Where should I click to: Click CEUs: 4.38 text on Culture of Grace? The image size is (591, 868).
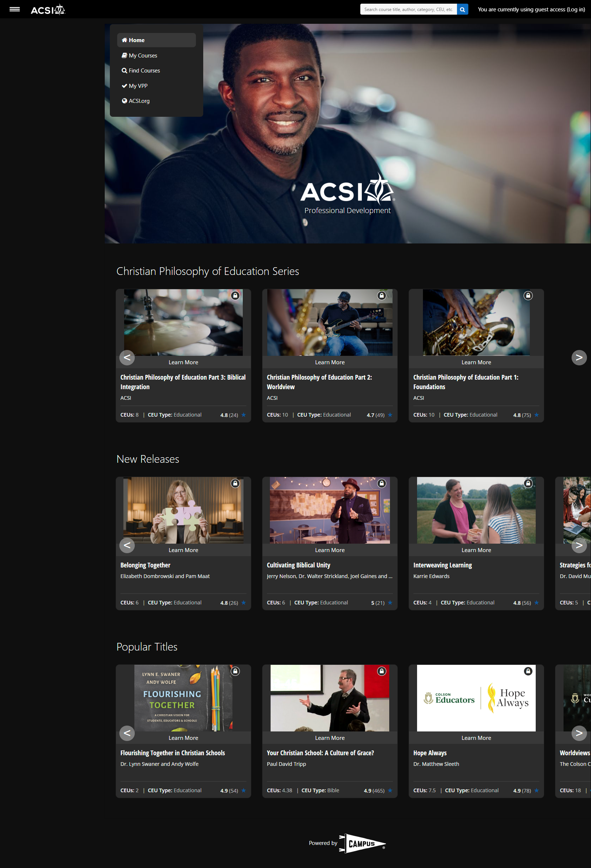(279, 790)
